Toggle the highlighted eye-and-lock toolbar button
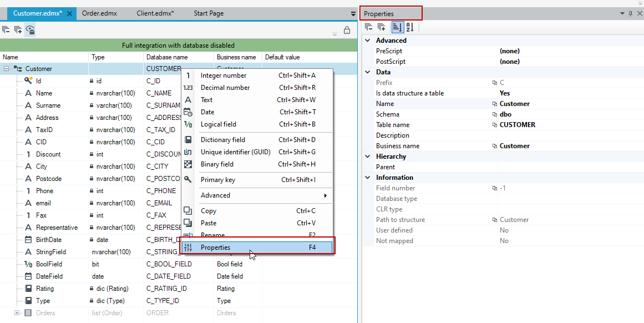Screen dimensions: 644x323 click(30, 29)
